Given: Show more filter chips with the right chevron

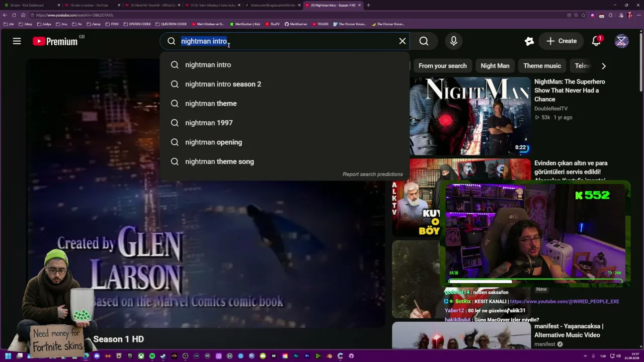Looking at the screenshot, I should point(604,66).
